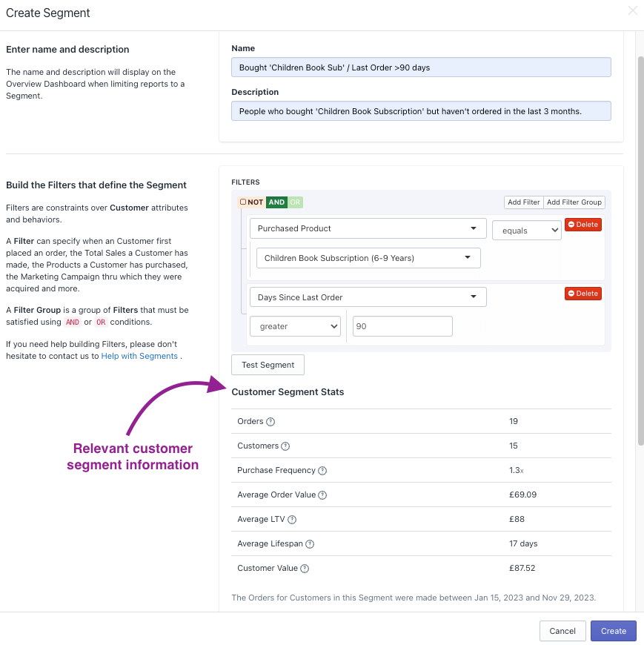Click the Add Filter Group button

click(x=574, y=202)
